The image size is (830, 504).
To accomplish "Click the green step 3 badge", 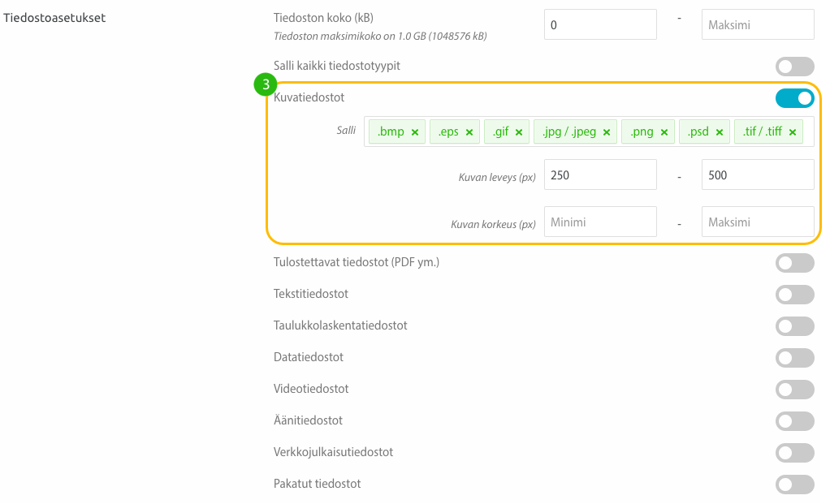I will click(266, 84).
